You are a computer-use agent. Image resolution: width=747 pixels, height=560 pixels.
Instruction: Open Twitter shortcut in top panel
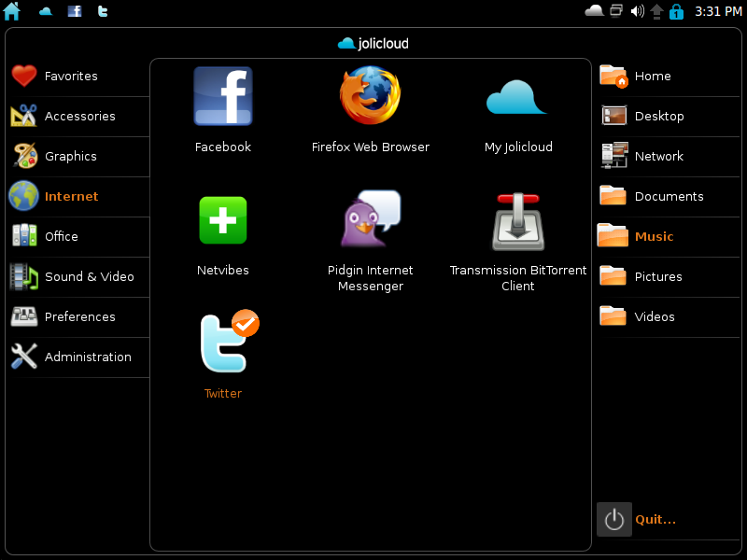pyautogui.click(x=103, y=11)
